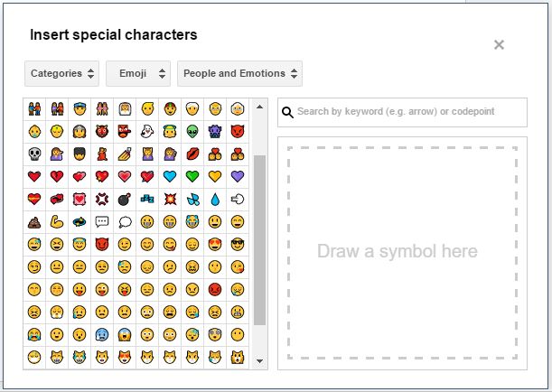Image resolution: width=552 pixels, height=392 pixels.
Task: Choose the pile of poo emoji
Action: tap(34, 222)
